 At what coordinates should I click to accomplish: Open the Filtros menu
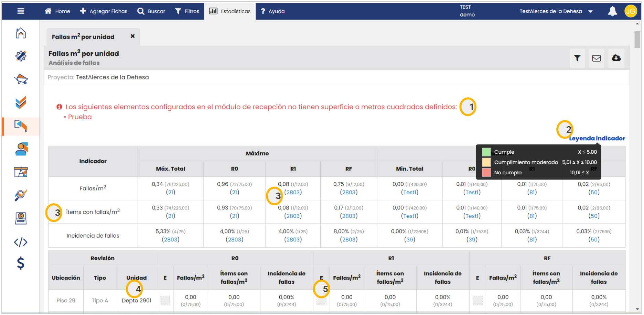[187, 11]
